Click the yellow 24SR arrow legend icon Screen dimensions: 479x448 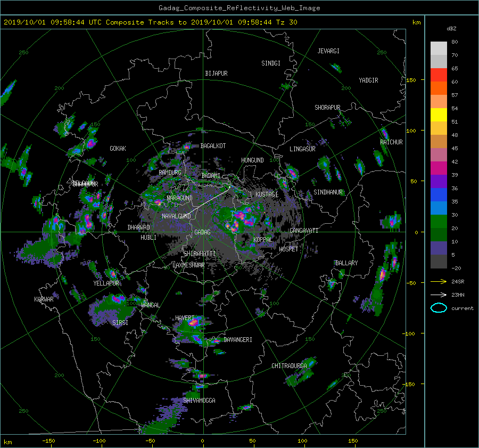(x=439, y=281)
